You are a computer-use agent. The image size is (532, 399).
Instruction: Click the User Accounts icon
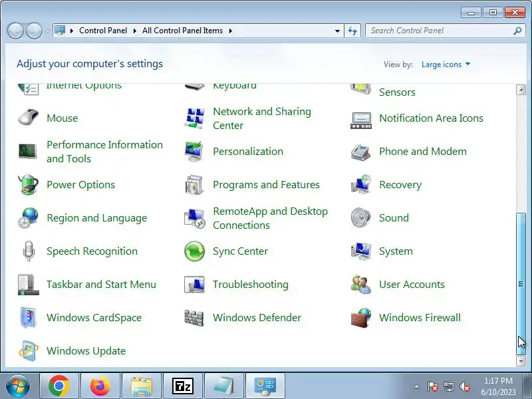tap(360, 285)
